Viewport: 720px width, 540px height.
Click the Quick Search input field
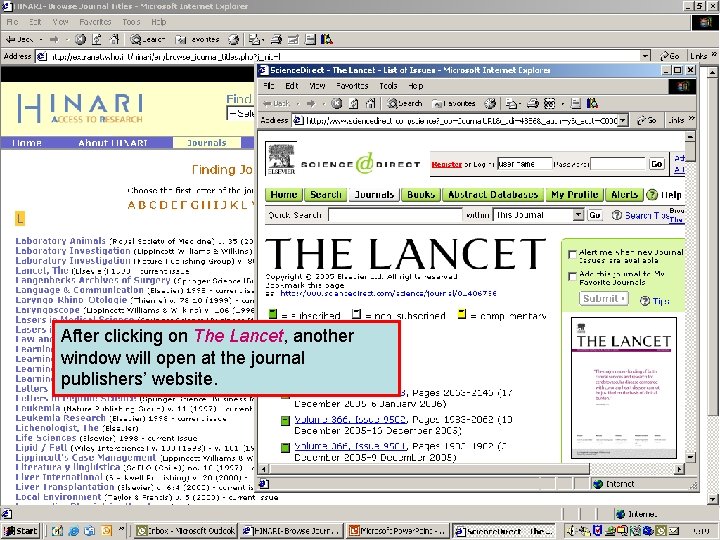click(x=395, y=215)
